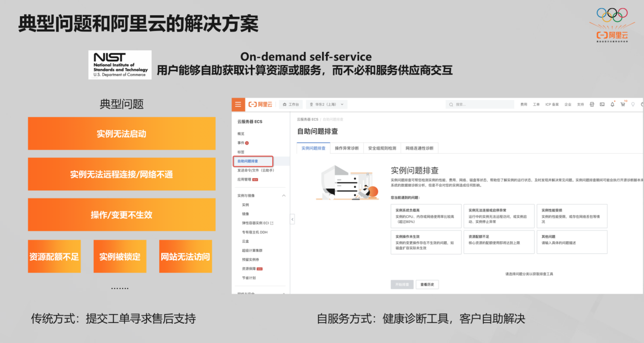The height and width of the screenshot is (343, 644).
Task: Select the 其他问题 problem card
Action: click(572, 242)
